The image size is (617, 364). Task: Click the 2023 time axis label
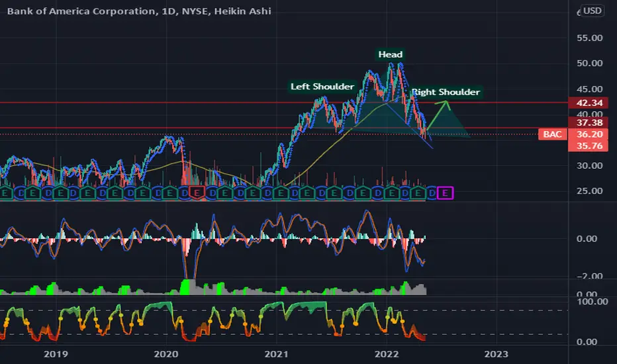click(497, 354)
